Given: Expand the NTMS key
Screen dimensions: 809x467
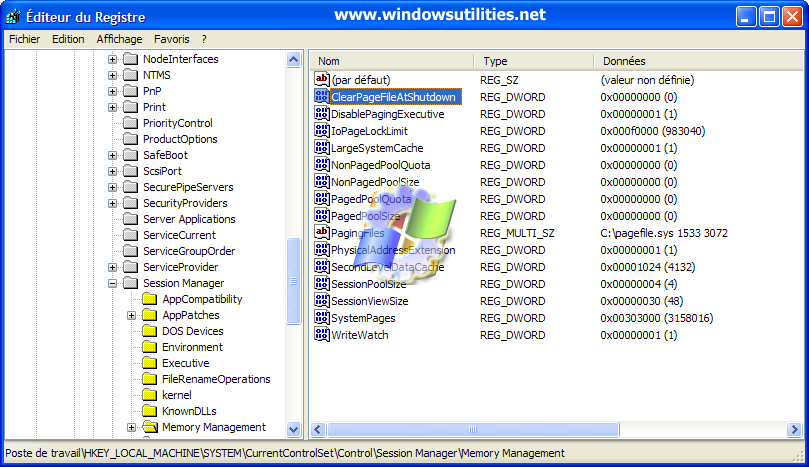Looking at the screenshot, I should click(x=112, y=75).
